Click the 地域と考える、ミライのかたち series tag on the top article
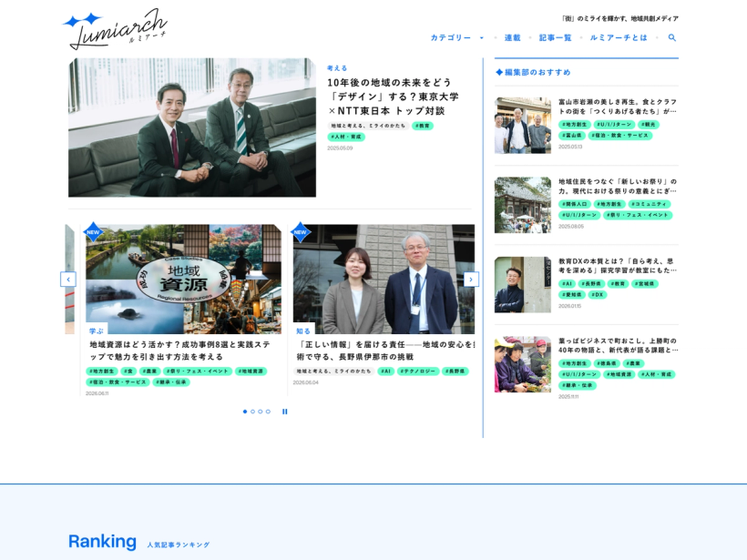Viewport: 747px width, 560px height. 368,126
